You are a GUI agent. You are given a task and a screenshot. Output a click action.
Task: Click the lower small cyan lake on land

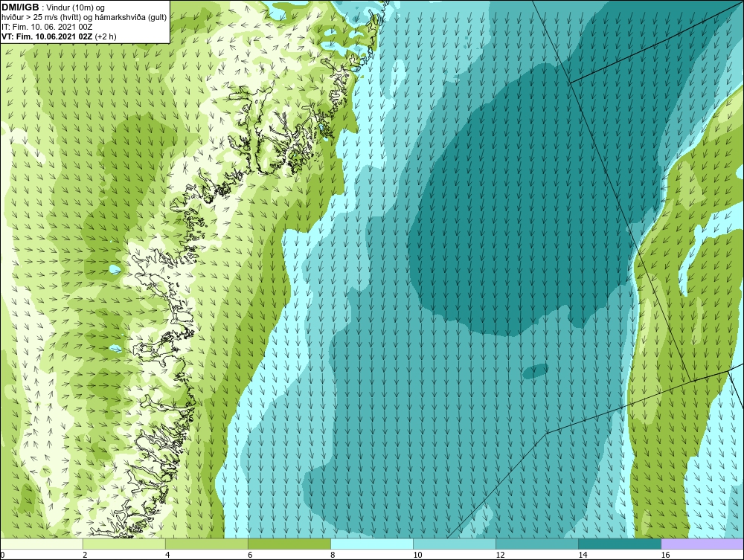coord(115,349)
